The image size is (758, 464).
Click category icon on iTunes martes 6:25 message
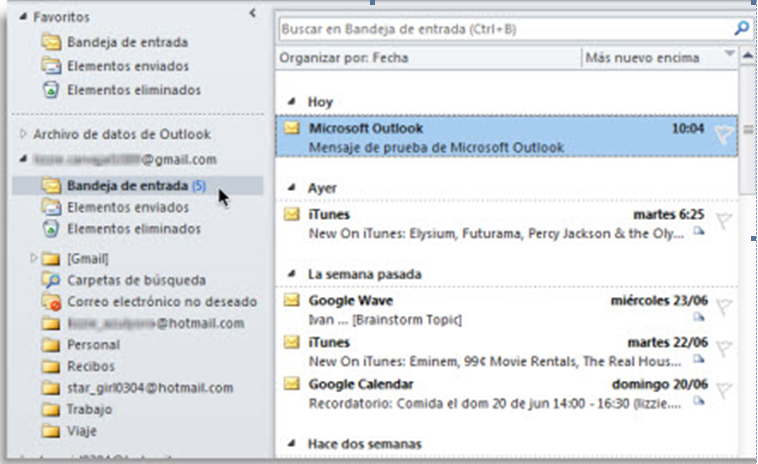[x=699, y=231]
